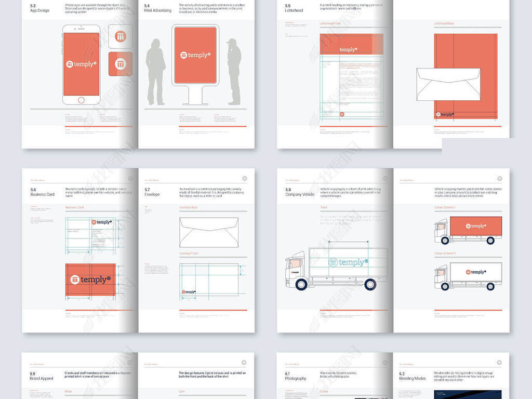Select the orange business card back
532x399 pixels.
[90, 280]
